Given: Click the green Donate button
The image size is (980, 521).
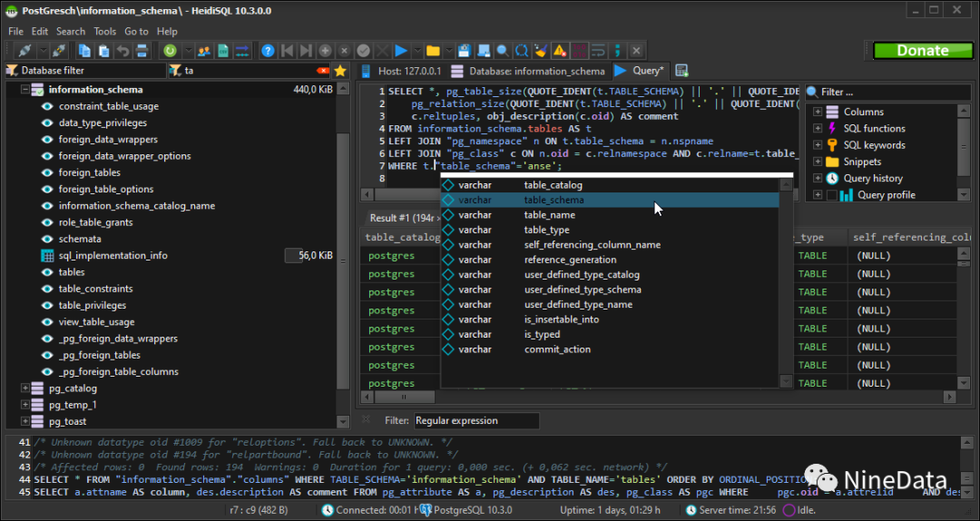Looking at the screenshot, I should pos(922,51).
